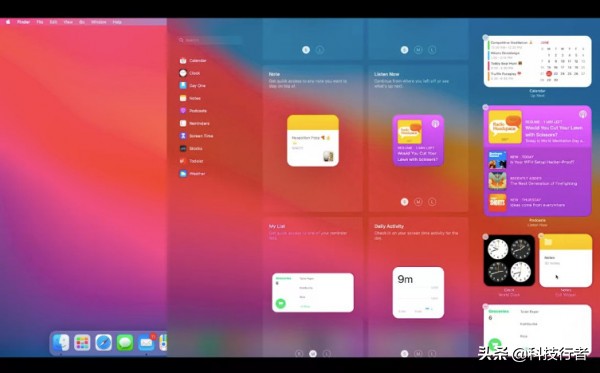Viewport: 600px width, 373px height.
Task: Open Mail from the Dock
Action: [x=147, y=342]
